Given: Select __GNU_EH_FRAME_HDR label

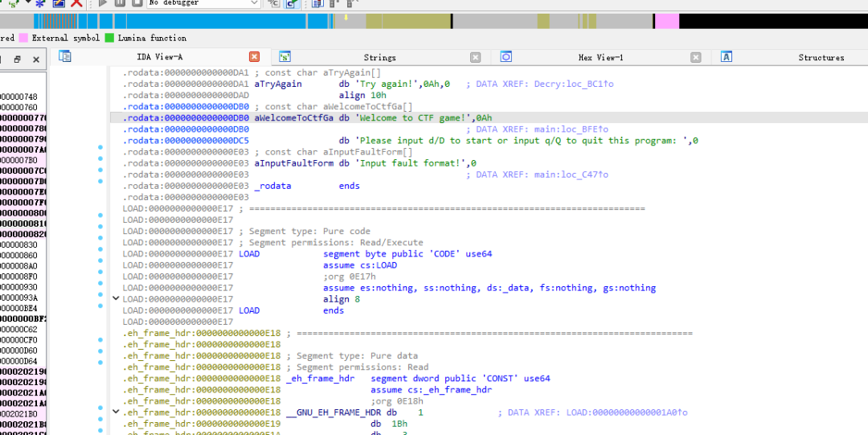Looking at the screenshot, I should (334, 412).
